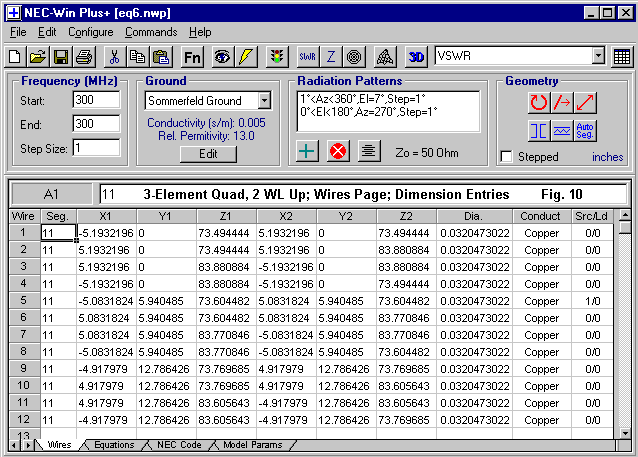The width and height of the screenshot is (638, 457).
Task: Click the Fn function toolbar button
Action: 192,57
